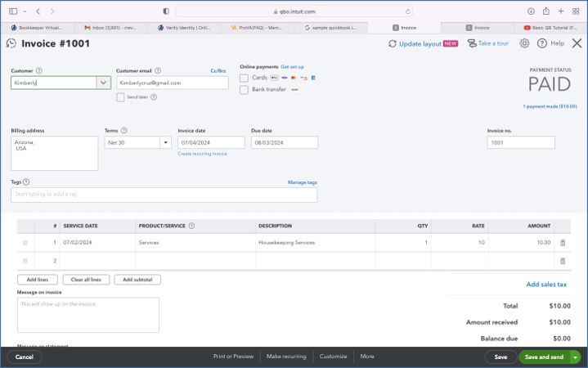This screenshot has width=588, height=368.
Task: Open Safari sidebar chevron menu
Action: [x=25, y=11]
